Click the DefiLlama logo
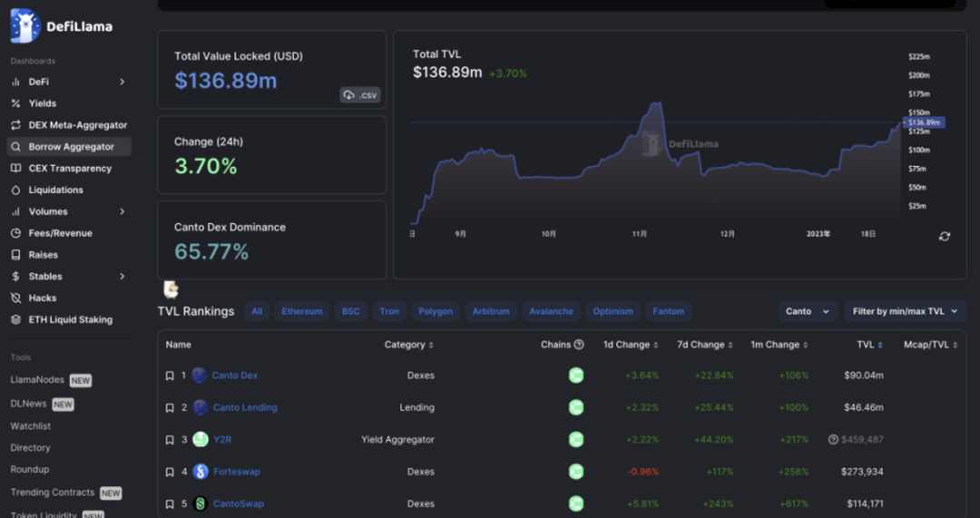This screenshot has height=518, width=980. tap(62, 26)
